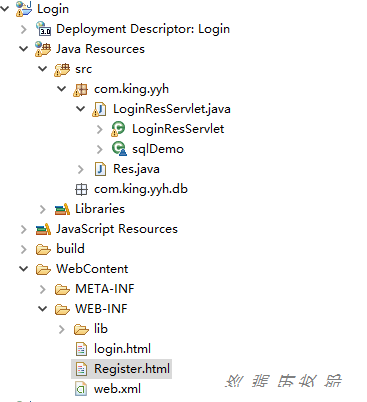Select the login.html file name
Screen dimensions: 367x402
(x=122, y=349)
